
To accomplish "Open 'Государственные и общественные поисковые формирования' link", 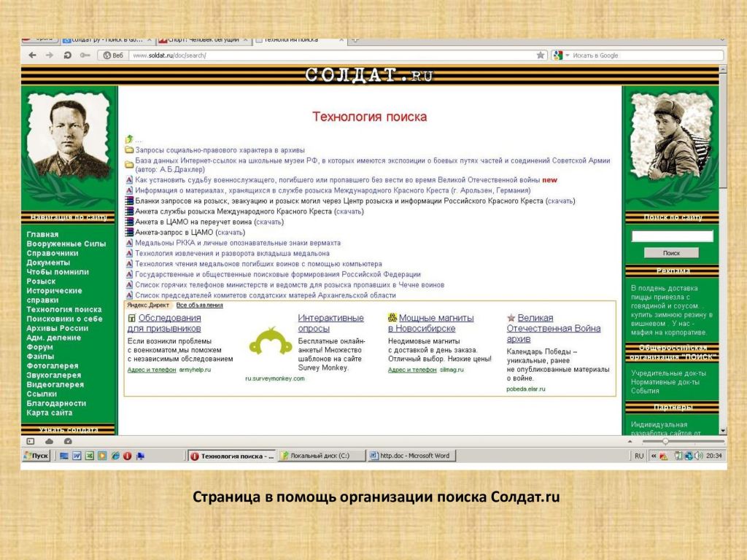I will (278, 274).
